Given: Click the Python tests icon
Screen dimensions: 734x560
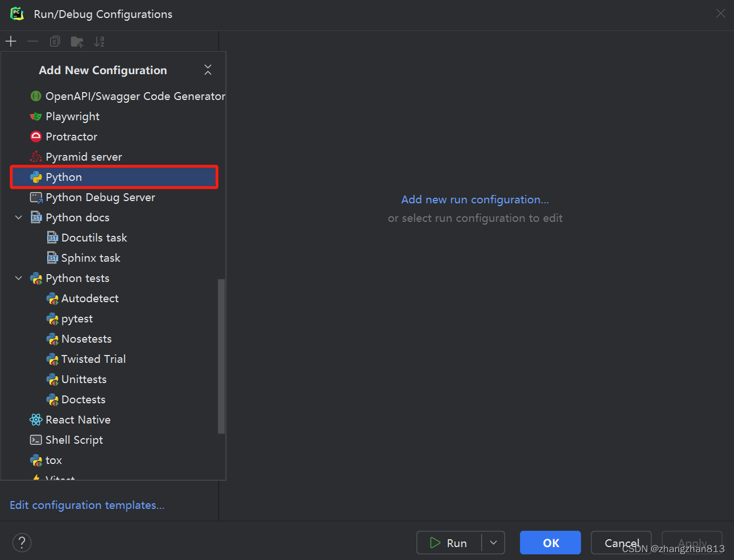Looking at the screenshot, I should 36,278.
